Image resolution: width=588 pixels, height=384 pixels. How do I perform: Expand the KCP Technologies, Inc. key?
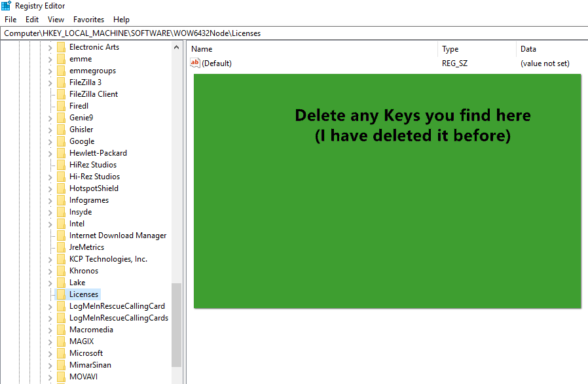click(x=50, y=260)
